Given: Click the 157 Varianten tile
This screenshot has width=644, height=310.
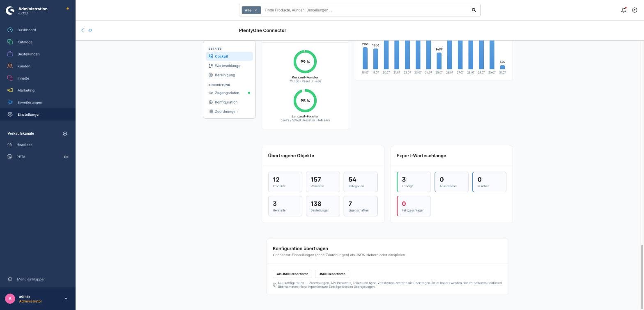Looking at the screenshot, I should pos(323,182).
